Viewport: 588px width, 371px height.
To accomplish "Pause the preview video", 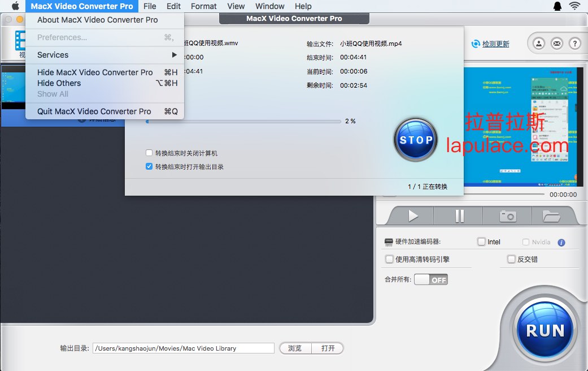I will [460, 216].
